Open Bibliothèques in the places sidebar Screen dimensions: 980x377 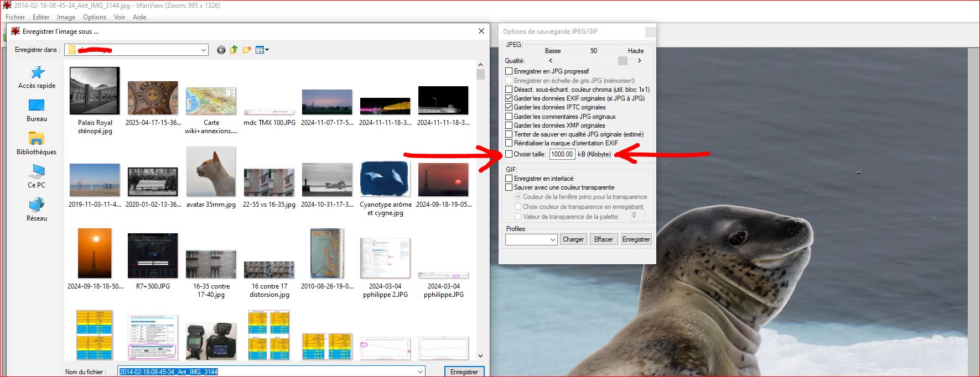pyautogui.click(x=37, y=144)
